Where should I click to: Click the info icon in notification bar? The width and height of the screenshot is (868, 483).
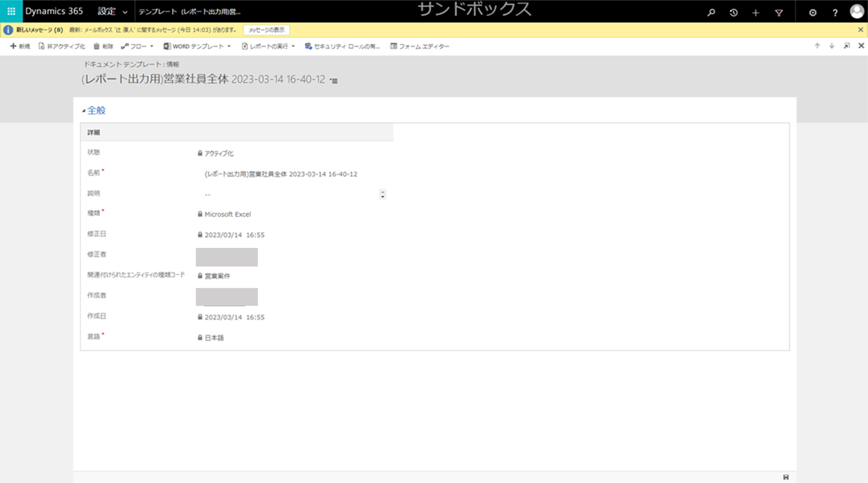8,30
